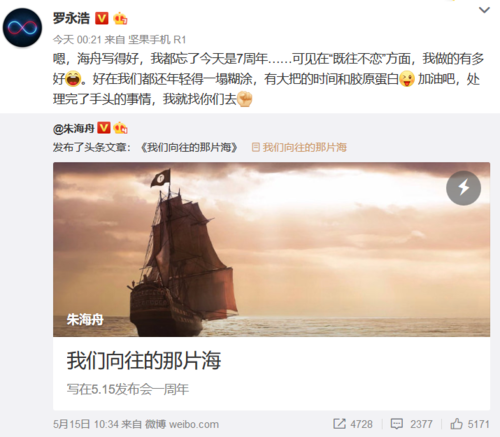500x437 pixels.
Task: Click the article subtitle 写在5.15发布会一周年
Action: (128, 389)
